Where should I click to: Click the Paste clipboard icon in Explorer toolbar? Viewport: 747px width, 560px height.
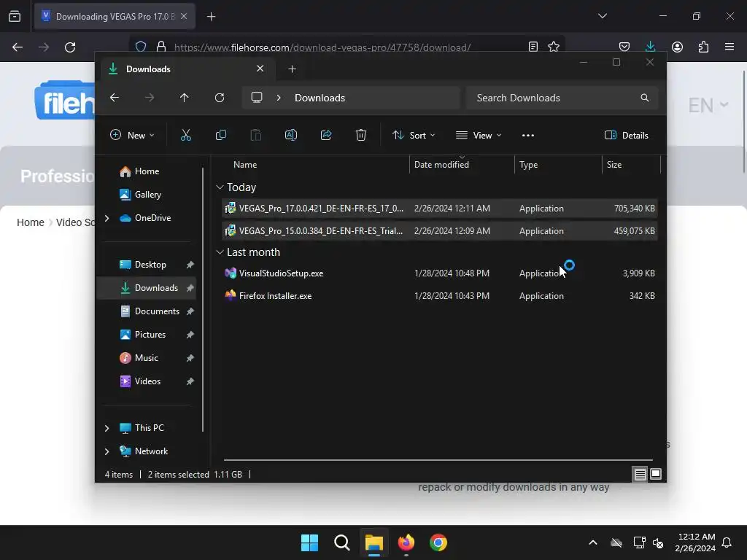point(256,135)
